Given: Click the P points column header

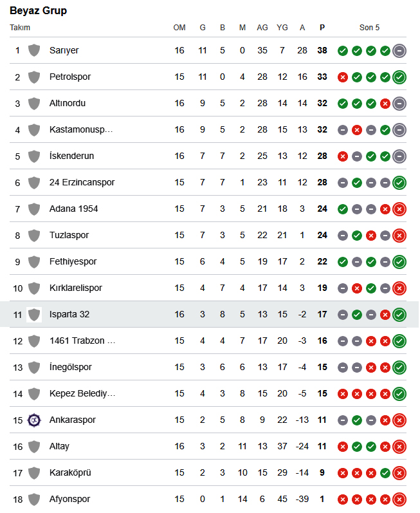Looking at the screenshot, I should 322,28.
